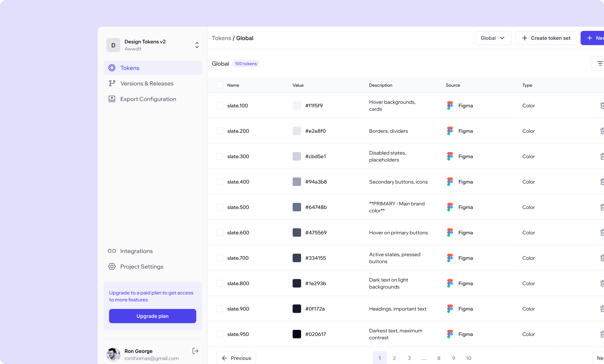The image size is (604, 364).
Task: Select the slate.900 token checkbox
Action: pyautogui.click(x=219, y=309)
